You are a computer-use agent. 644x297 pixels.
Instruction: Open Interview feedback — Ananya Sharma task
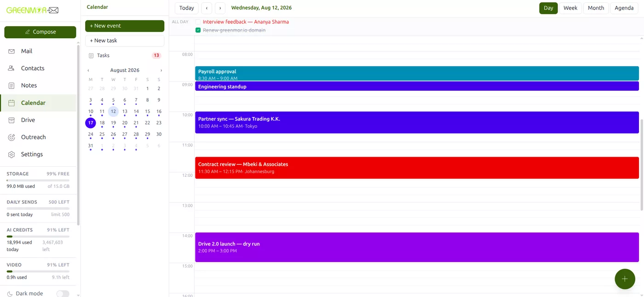pos(246,22)
